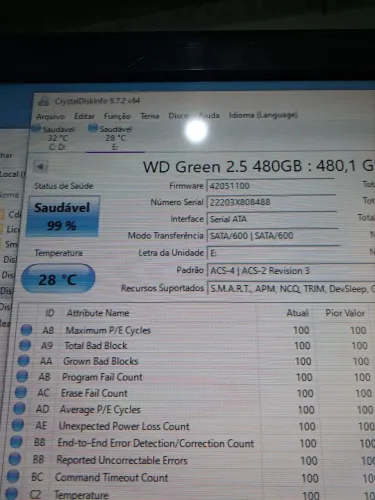The width and height of the screenshot is (375, 500).
Task: Click the 28 °C temperature button
Action: [x=58, y=278]
